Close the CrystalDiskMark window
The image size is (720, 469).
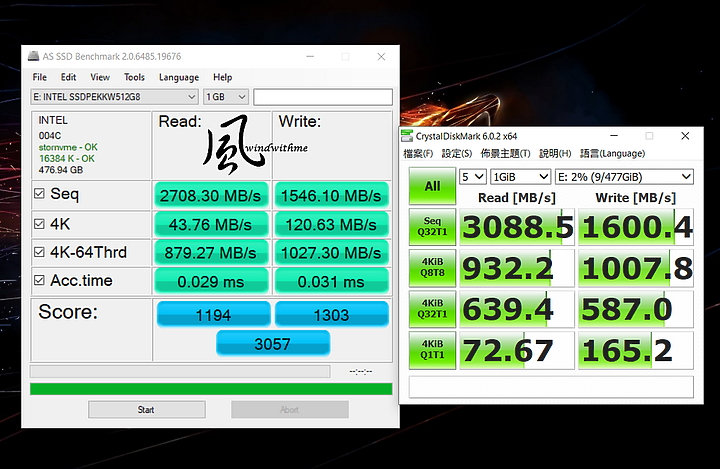point(685,136)
